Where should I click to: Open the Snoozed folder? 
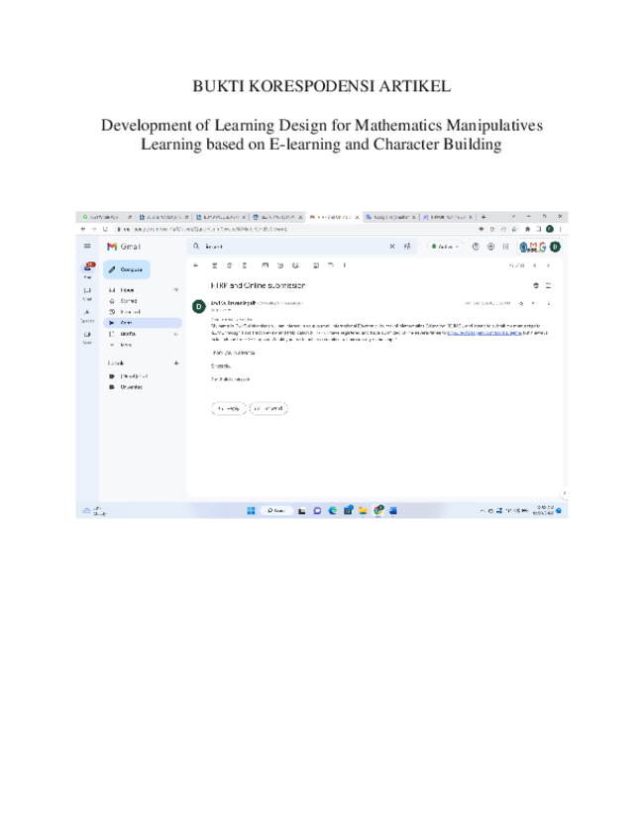pyautogui.click(x=144, y=312)
